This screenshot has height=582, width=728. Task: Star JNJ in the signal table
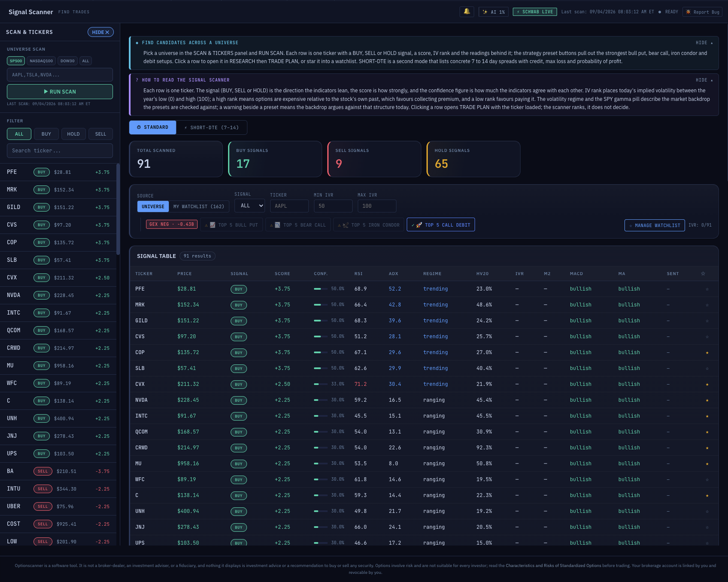point(707,527)
